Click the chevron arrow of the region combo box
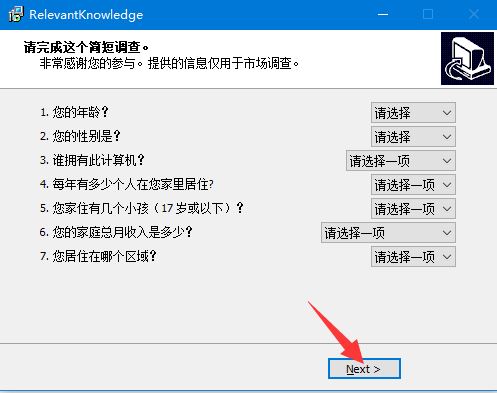Screen dimensions: 497x393 [x=447, y=257]
